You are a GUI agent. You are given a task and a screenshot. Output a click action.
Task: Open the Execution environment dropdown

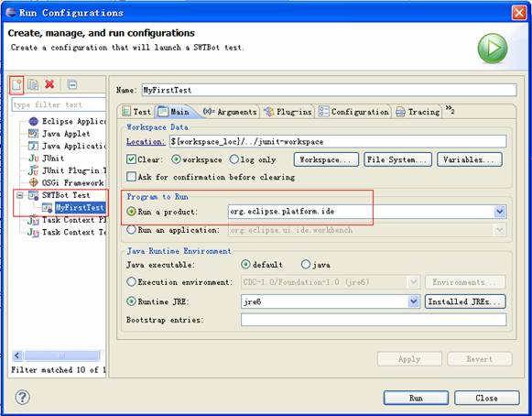click(413, 282)
